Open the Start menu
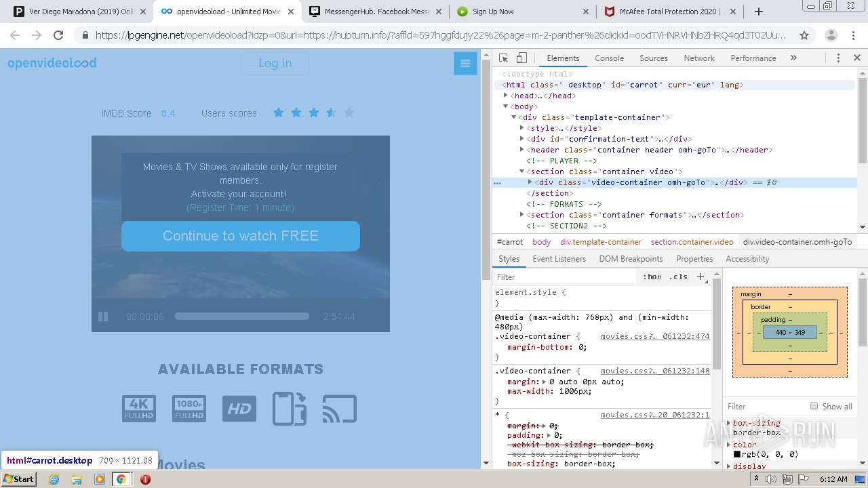The height and width of the screenshot is (488, 868). pyautogui.click(x=19, y=479)
